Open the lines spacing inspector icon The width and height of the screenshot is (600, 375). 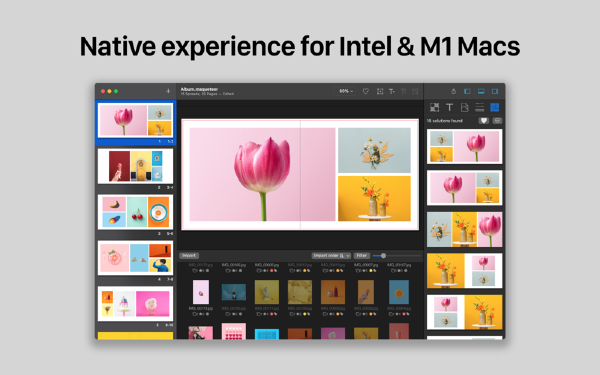479,108
